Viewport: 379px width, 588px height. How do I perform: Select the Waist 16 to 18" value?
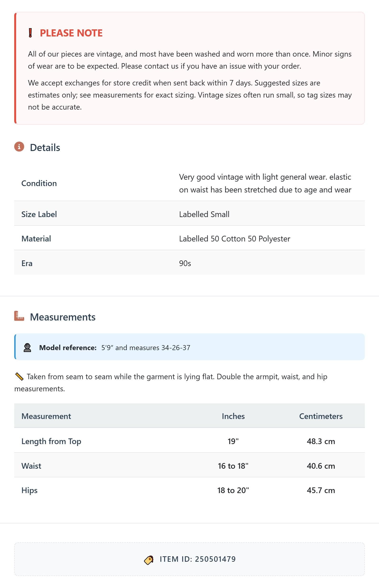pyautogui.click(x=233, y=466)
